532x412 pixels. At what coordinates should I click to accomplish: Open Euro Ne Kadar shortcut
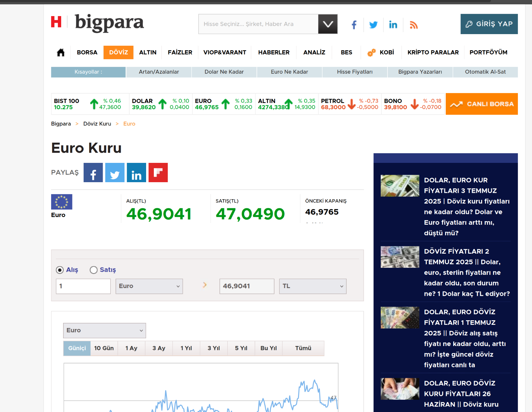(289, 72)
